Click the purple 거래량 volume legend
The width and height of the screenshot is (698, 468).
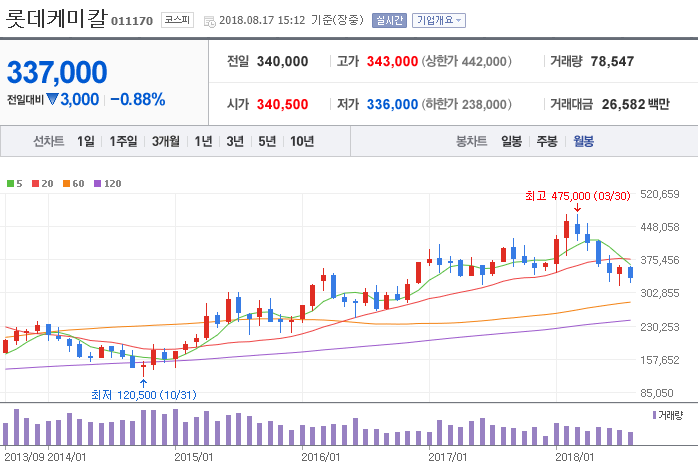point(667,415)
